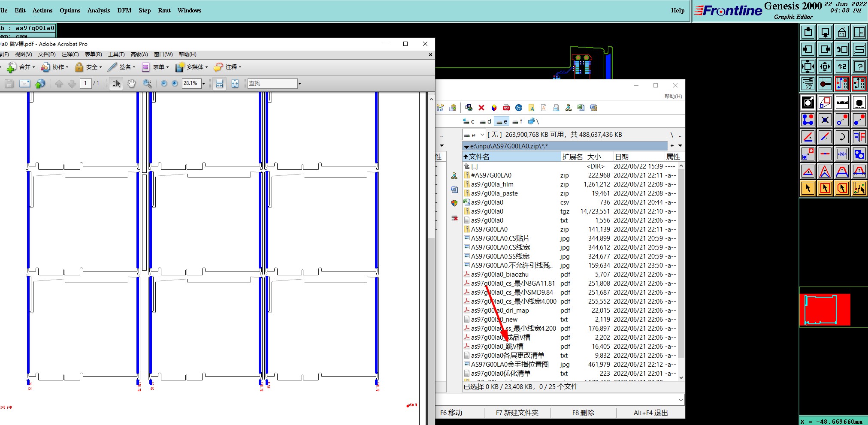
Task: Click the mirror flip tool icon
Action: (x=859, y=137)
